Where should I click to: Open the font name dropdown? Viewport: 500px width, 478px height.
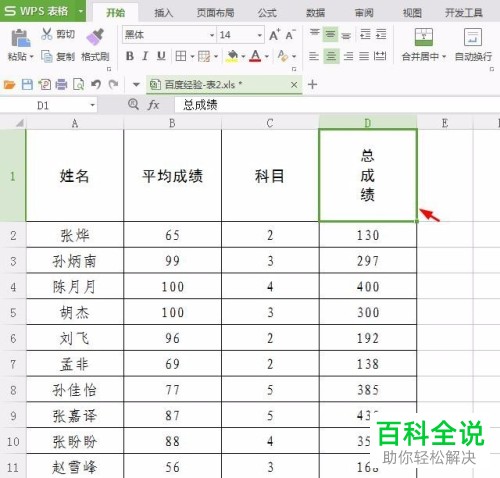tap(212, 35)
